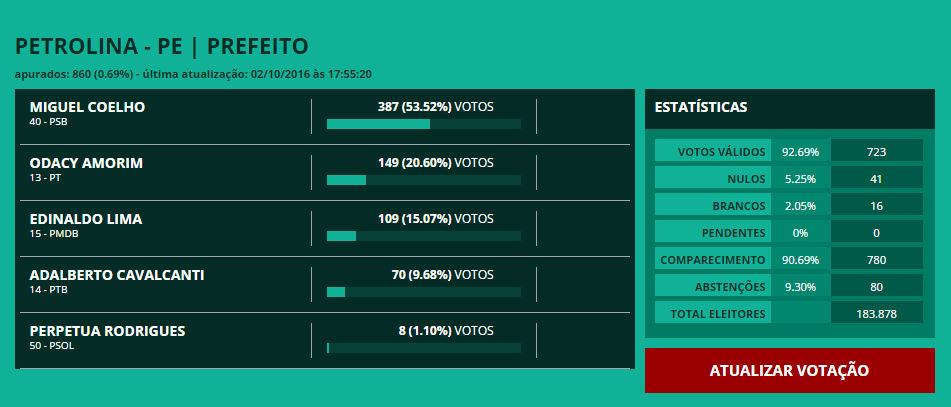Click Perpetua Rodrigues candidate name
This screenshot has height=407, width=951.
click(108, 331)
